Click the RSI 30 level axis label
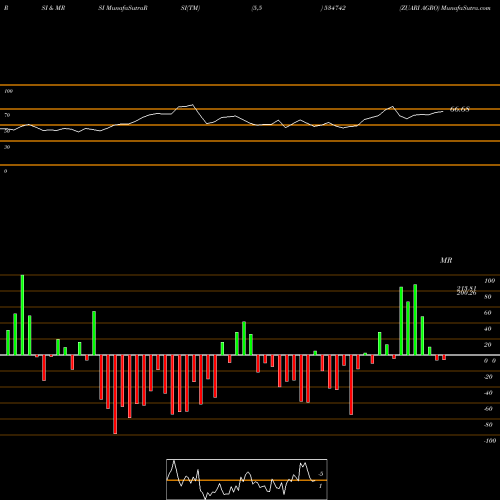Screen dimensions: 500x500 tap(7, 147)
